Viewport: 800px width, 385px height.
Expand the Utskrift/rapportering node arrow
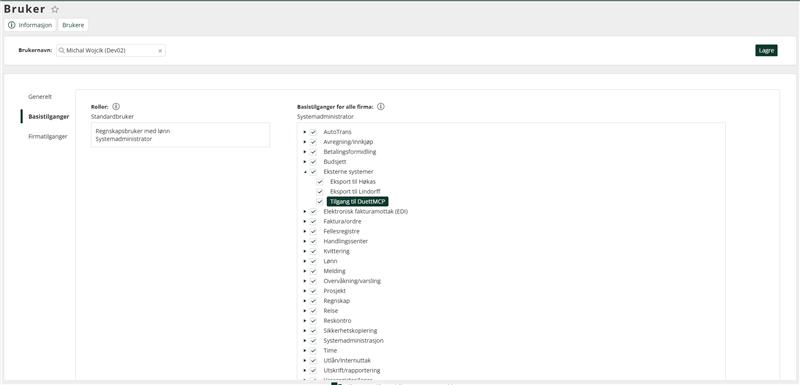(x=305, y=370)
